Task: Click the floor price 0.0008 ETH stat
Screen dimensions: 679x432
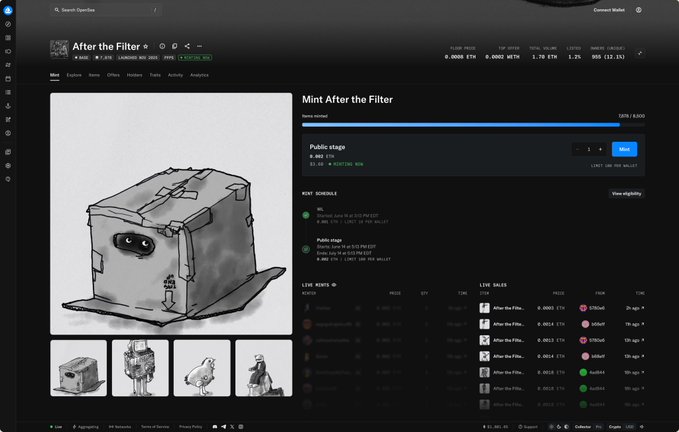Action: click(460, 54)
